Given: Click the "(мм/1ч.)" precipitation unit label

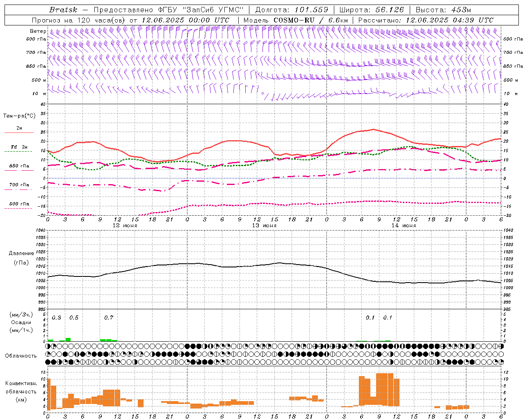Looking at the screenshot, I should [21, 330].
